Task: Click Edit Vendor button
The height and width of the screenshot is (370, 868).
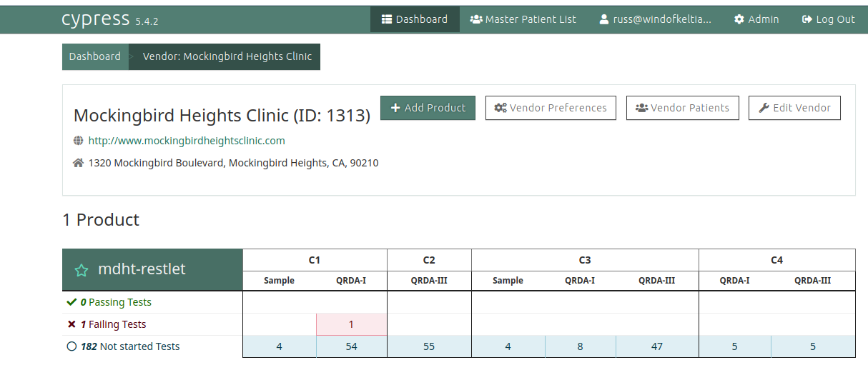Action: tap(794, 108)
